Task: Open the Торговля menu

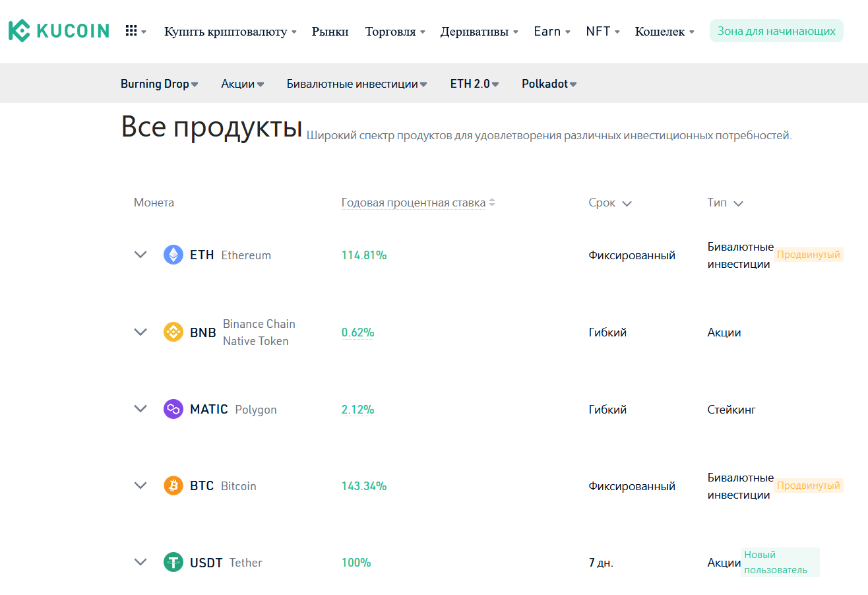Action: 395,32
